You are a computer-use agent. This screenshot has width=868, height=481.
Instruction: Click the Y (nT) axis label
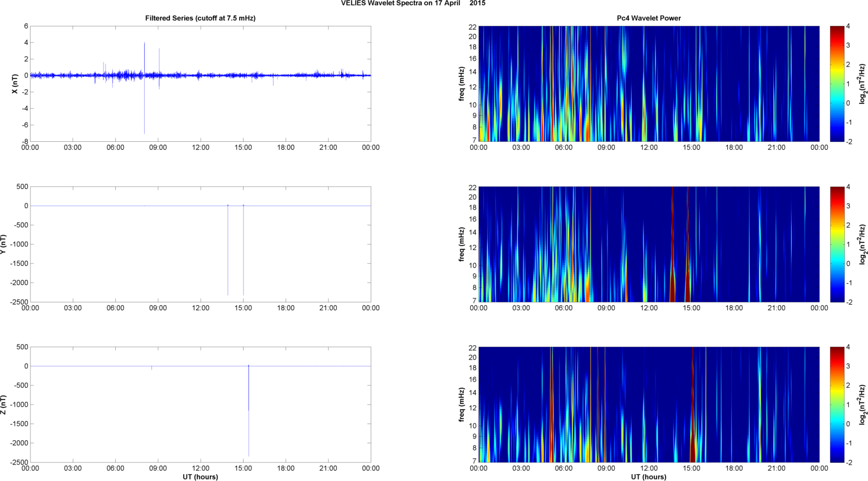pyautogui.click(x=3, y=244)
